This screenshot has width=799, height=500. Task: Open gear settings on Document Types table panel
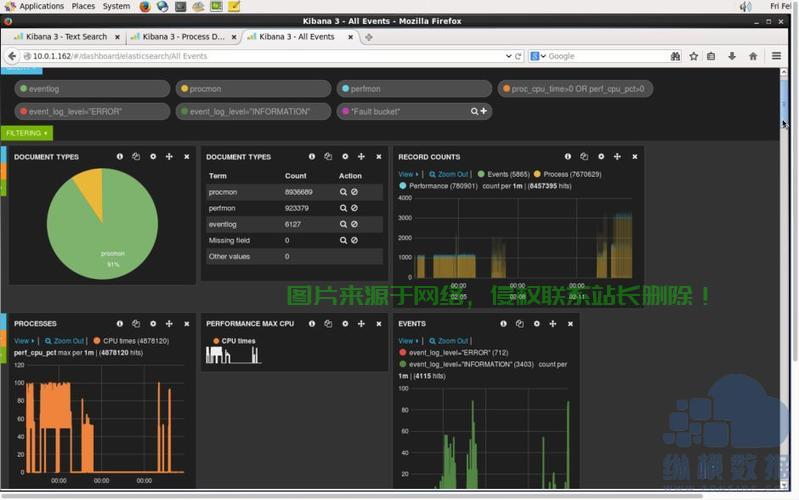click(x=345, y=156)
